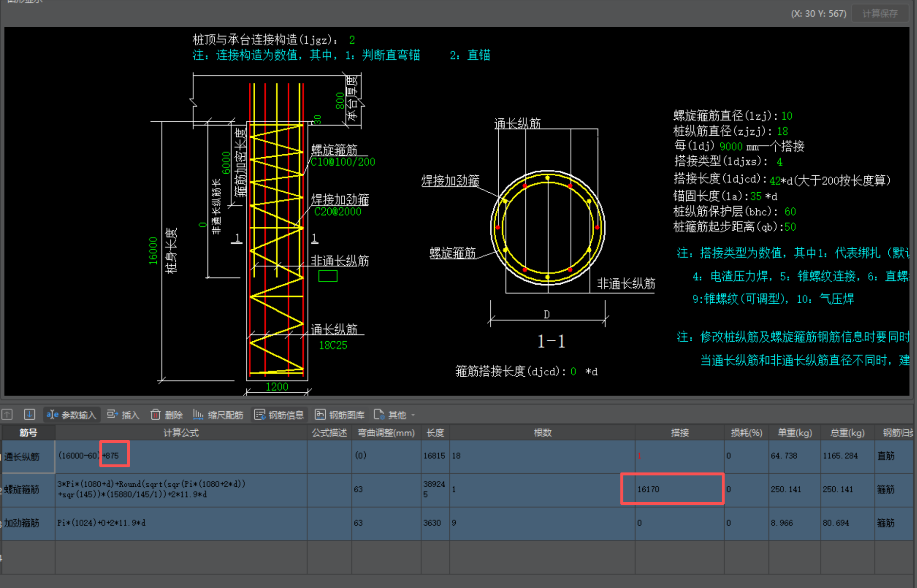Edit pile bar cover value 60

(790, 212)
